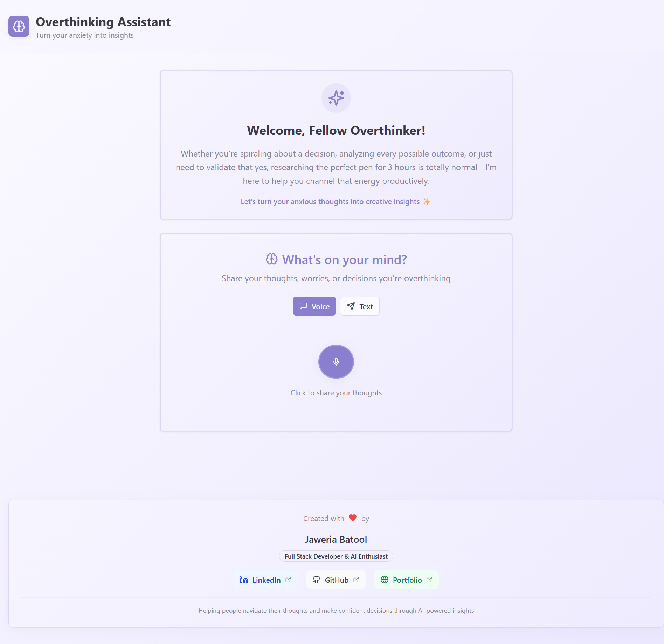The height and width of the screenshot is (644, 664).
Task: Click the external link arrow beside Portfolio
Action: [429, 580]
